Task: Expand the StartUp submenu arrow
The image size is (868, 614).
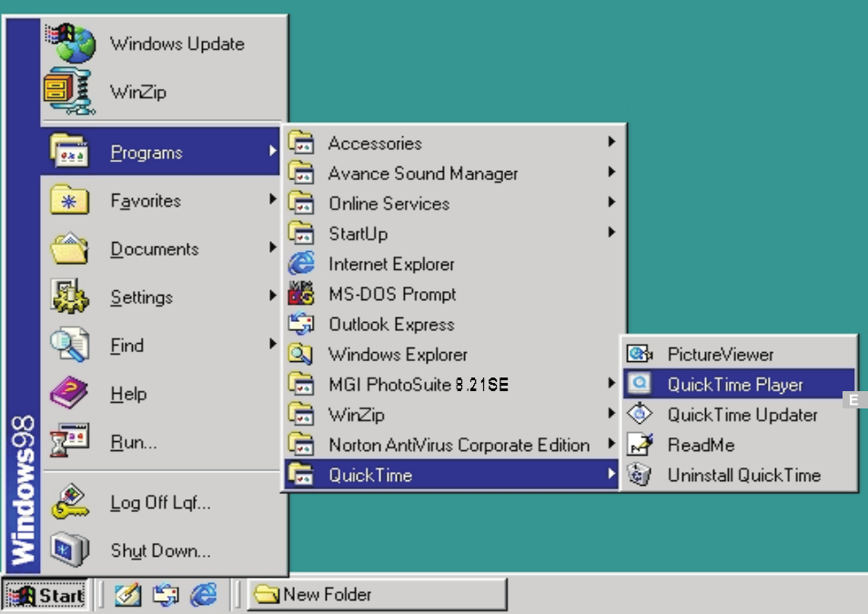Action: [611, 232]
